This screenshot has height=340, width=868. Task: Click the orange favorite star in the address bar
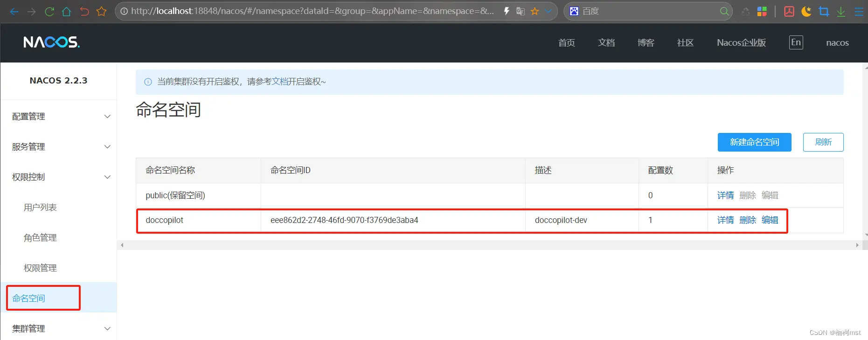point(535,11)
